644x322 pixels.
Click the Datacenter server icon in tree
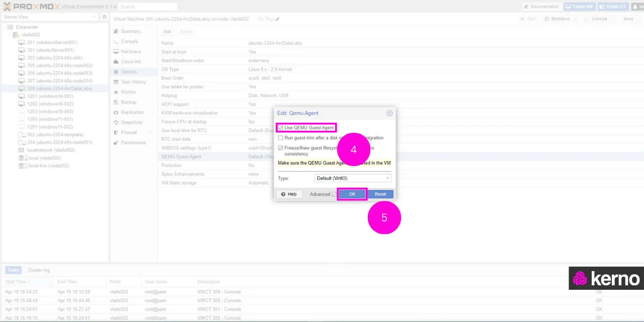pyautogui.click(x=11, y=27)
